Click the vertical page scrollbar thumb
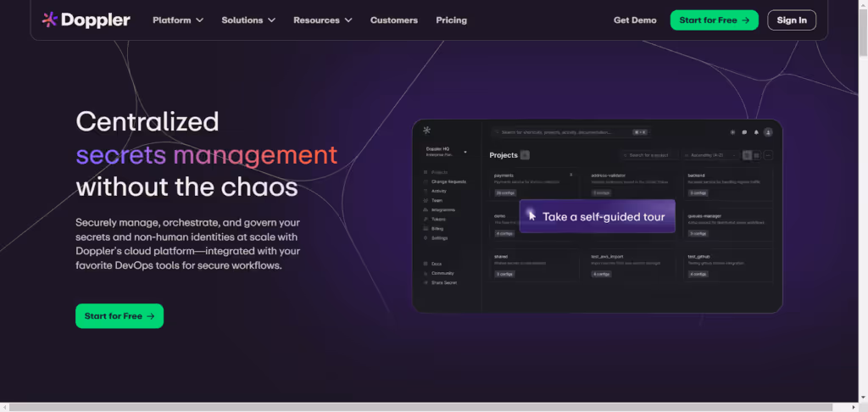This screenshot has height=412, width=868. click(x=863, y=33)
